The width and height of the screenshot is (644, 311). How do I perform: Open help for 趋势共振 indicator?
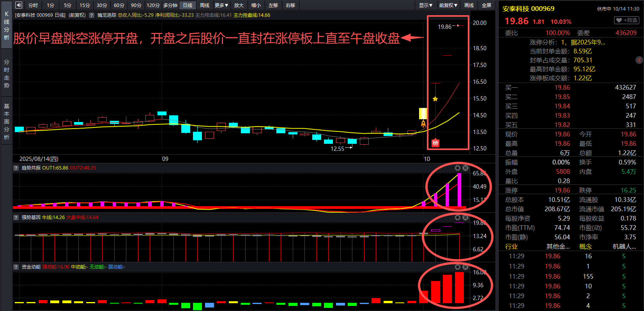click(16, 168)
